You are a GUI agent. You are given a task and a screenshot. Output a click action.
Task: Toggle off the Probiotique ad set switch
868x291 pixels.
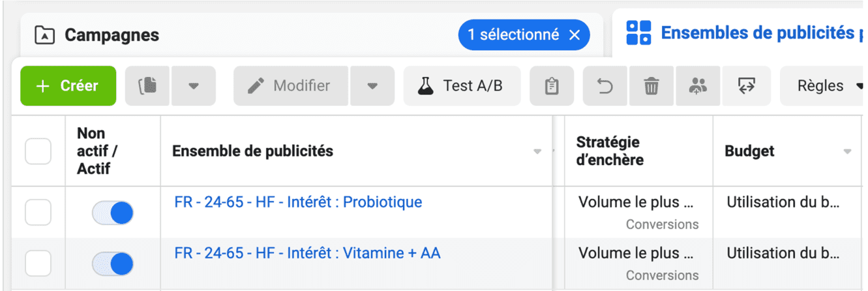pos(113,213)
